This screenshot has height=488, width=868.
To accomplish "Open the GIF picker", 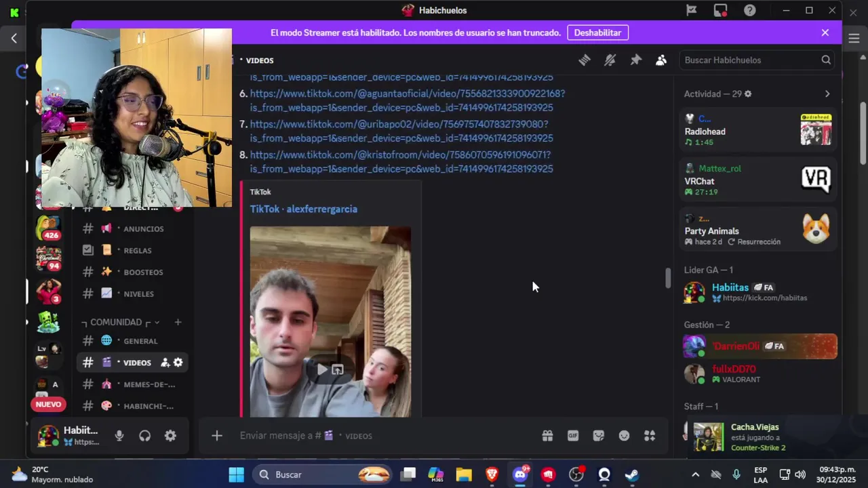I will pos(573,436).
